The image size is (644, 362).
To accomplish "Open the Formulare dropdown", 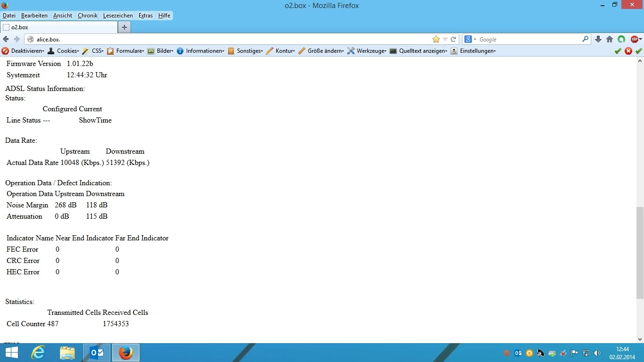I will click(125, 51).
